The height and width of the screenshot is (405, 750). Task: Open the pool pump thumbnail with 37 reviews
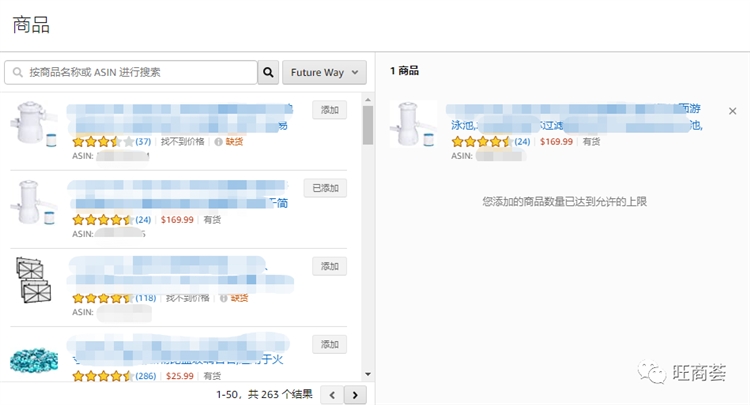coord(33,124)
